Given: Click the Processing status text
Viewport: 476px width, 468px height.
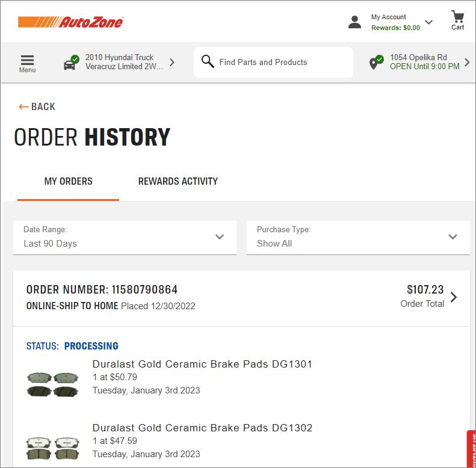Looking at the screenshot, I should 91,346.
